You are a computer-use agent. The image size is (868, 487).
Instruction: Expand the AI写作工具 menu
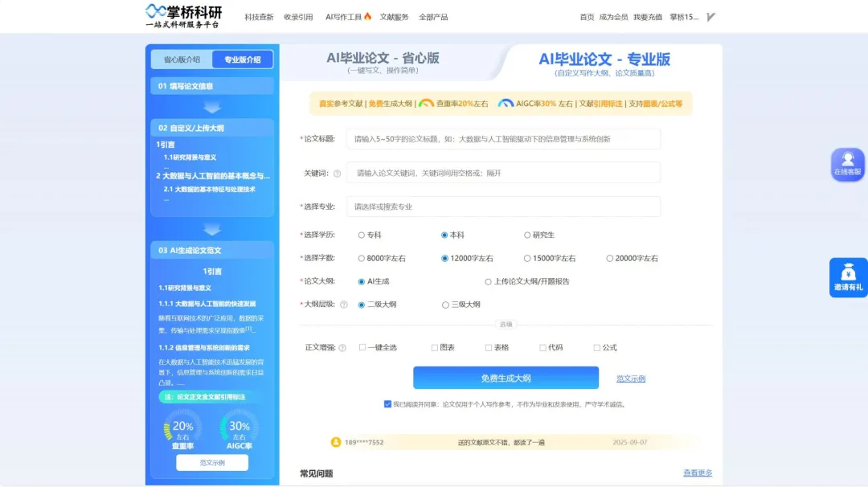[348, 17]
